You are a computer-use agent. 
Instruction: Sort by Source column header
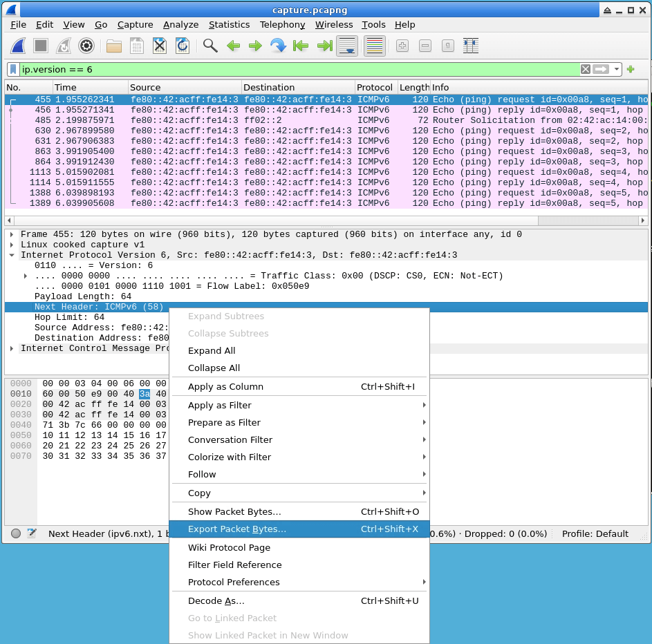(x=185, y=87)
